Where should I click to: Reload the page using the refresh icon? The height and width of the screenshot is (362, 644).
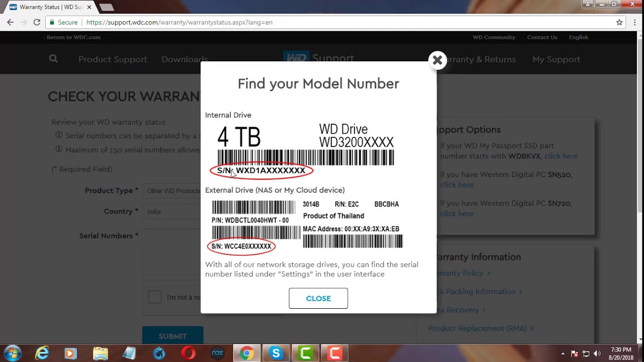[x=37, y=22]
